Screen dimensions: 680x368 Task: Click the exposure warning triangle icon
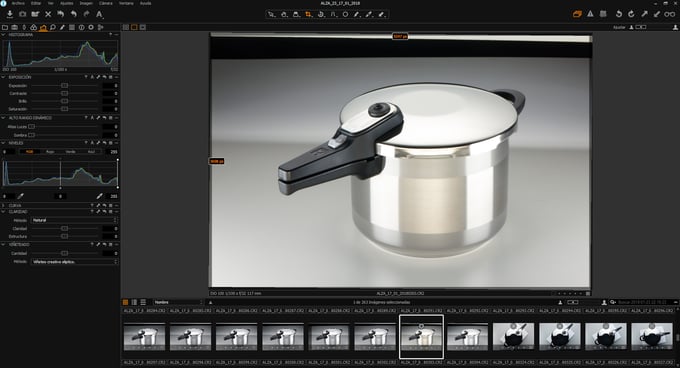pyautogui.click(x=590, y=14)
